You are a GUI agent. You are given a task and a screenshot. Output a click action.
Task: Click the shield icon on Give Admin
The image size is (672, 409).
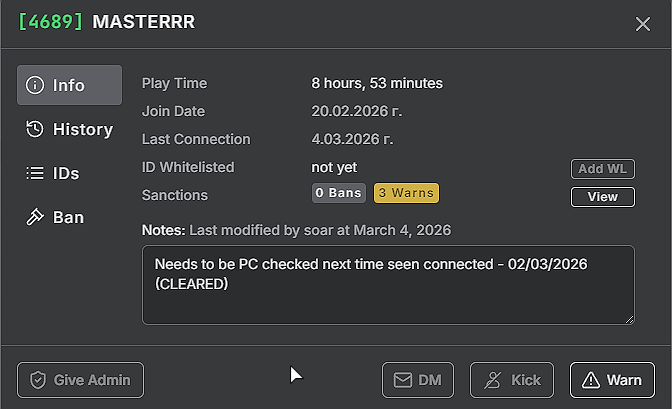pos(38,380)
